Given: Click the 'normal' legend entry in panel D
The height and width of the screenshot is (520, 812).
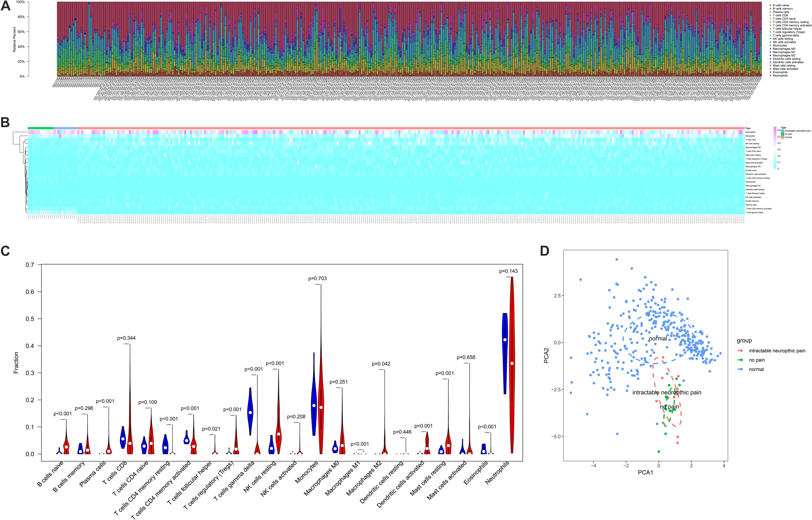Looking at the screenshot, I should (x=756, y=369).
